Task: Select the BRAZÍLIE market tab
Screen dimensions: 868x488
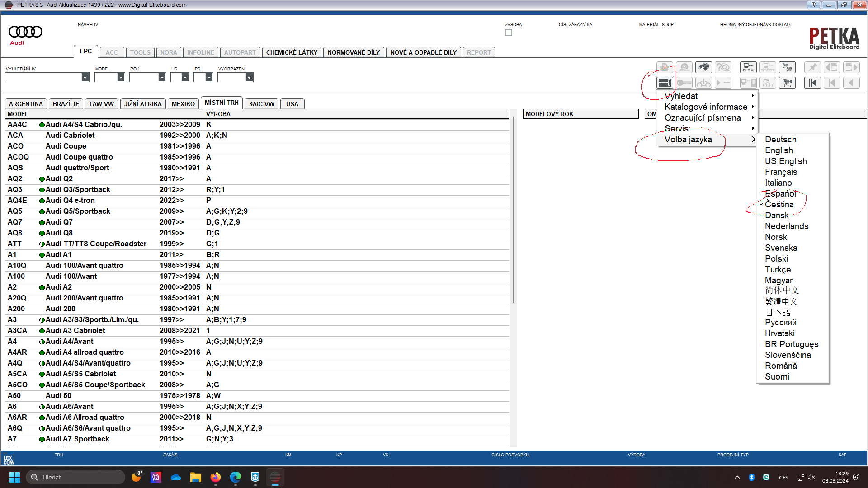Action: [x=66, y=104]
